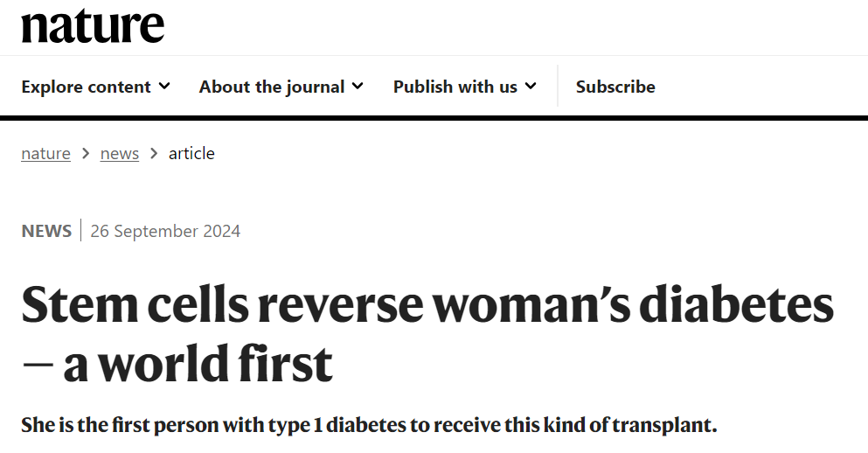Open the About the journal menu

point(272,87)
